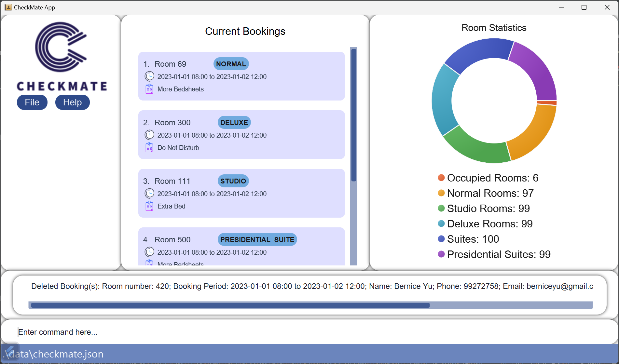Click the result box horizontal scrollbar thumb
Screen dimensions: 619x364
tap(230, 305)
